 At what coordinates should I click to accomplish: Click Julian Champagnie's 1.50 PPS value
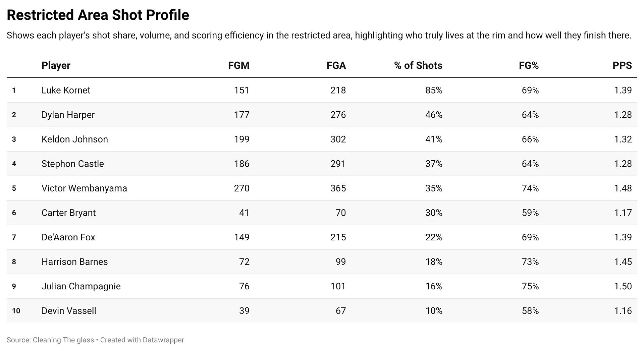(623, 286)
